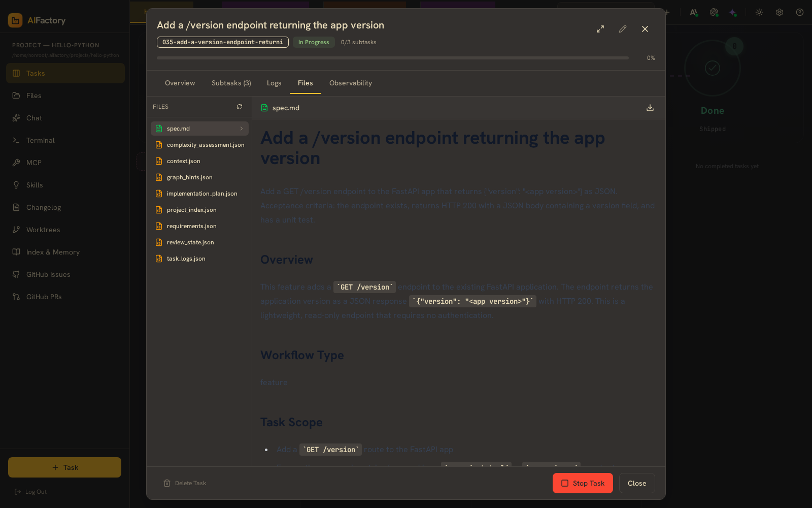Click the 0/3 subtasks label
The height and width of the screenshot is (508, 812).
(359, 42)
